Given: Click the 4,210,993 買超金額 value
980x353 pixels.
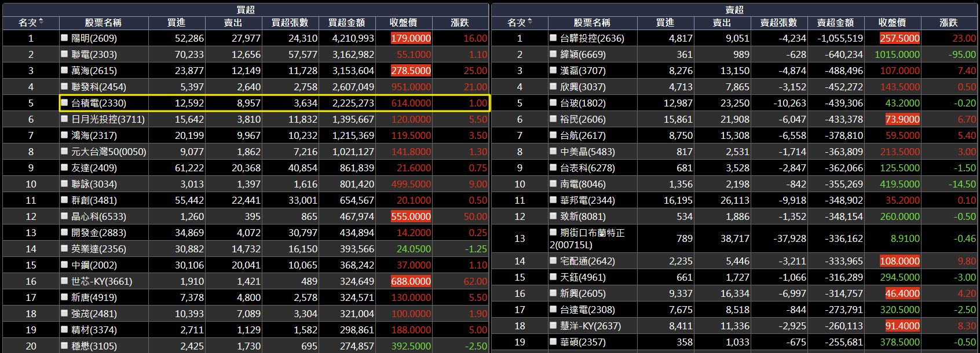Looking at the screenshot, I should click(x=353, y=38).
